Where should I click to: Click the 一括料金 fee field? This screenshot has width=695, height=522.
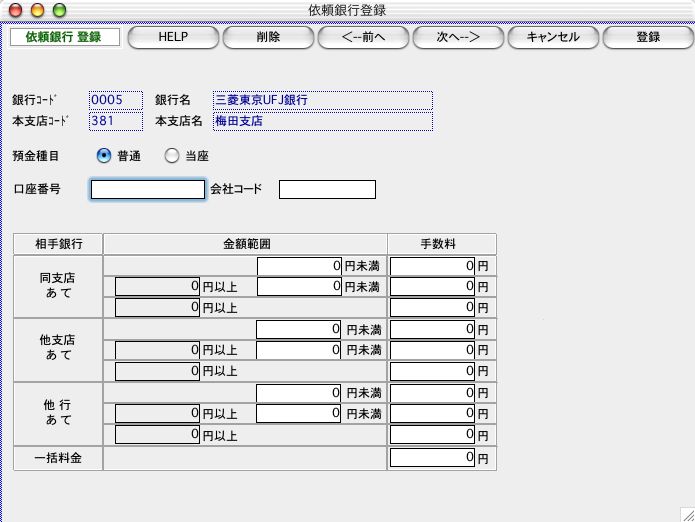pos(432,459)
